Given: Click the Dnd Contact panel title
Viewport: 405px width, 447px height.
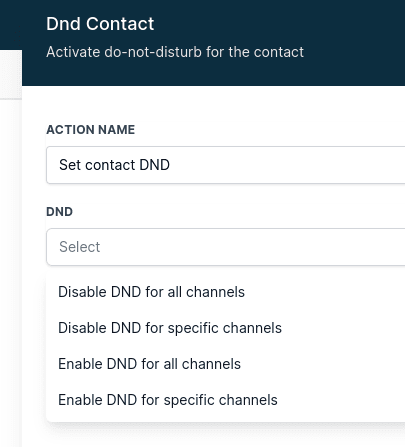Looking at the screenshot, I should tap(100, 24).
